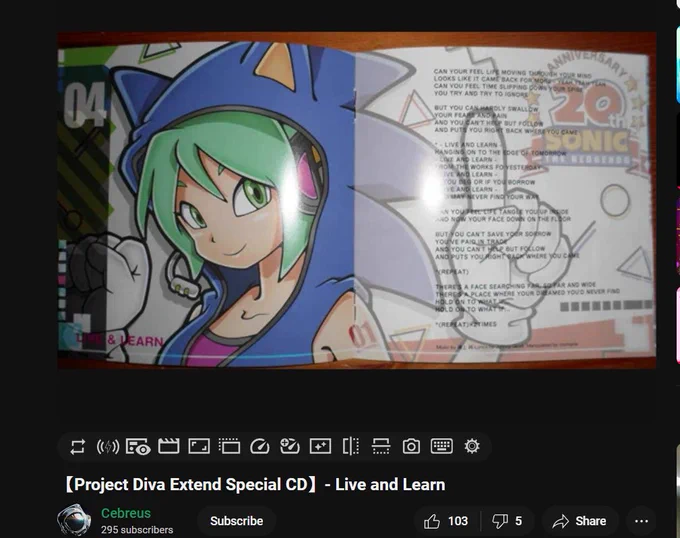Click the pop-up player window icon
Screen dimensions: 680x538
(229, 446)
